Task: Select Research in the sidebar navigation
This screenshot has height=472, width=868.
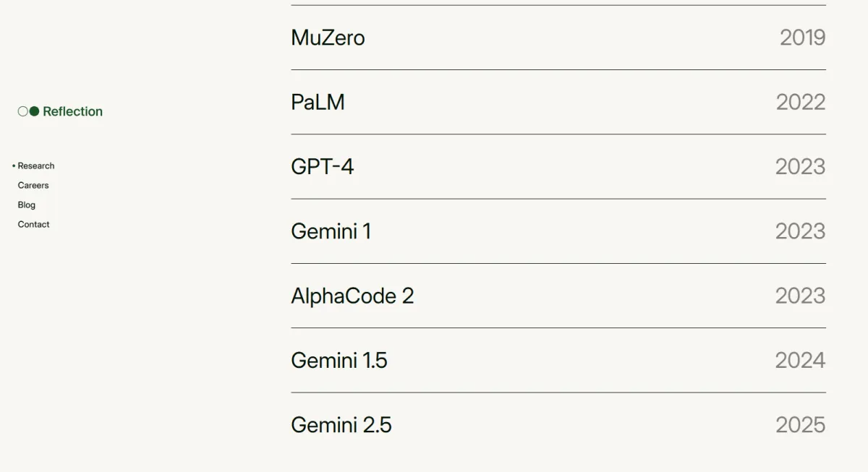Action: pos(36,166)
